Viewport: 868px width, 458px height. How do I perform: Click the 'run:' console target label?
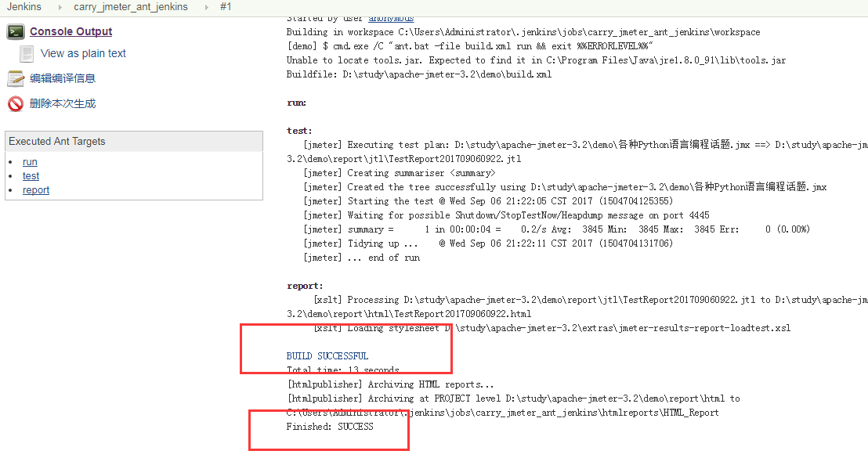click(x=296, y=103)
